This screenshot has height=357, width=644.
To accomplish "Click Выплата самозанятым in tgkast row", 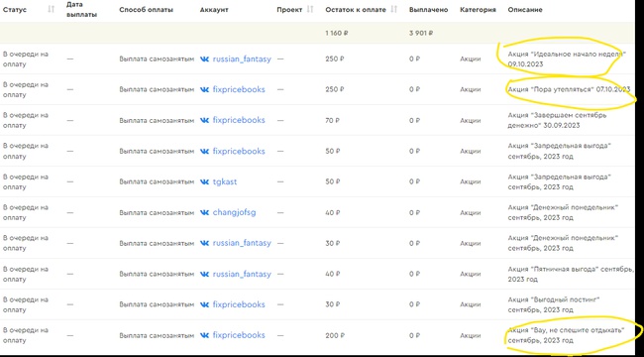I will coord(157,181).
